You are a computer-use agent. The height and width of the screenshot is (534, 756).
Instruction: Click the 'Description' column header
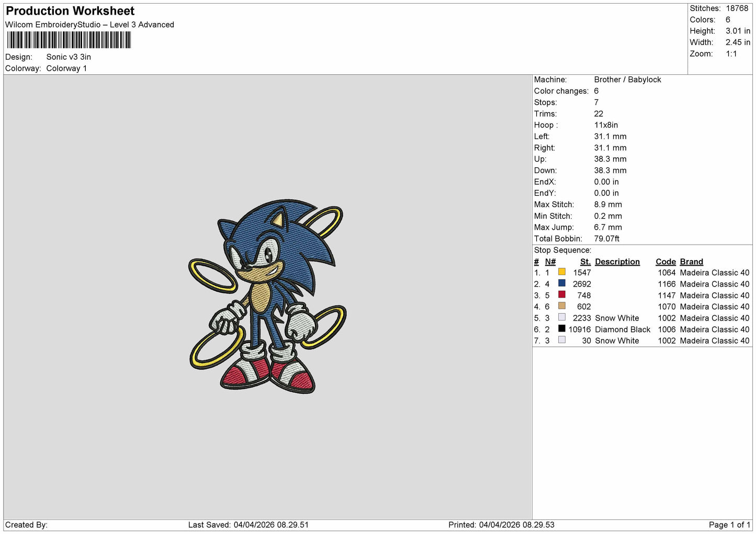(617, 262)
